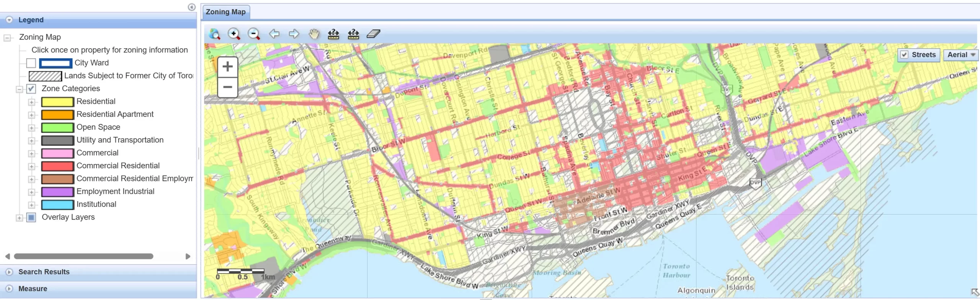Go to next map extent arrow
Image resolution: width=980 pixels, height=300 pixels.
(294, 34)
